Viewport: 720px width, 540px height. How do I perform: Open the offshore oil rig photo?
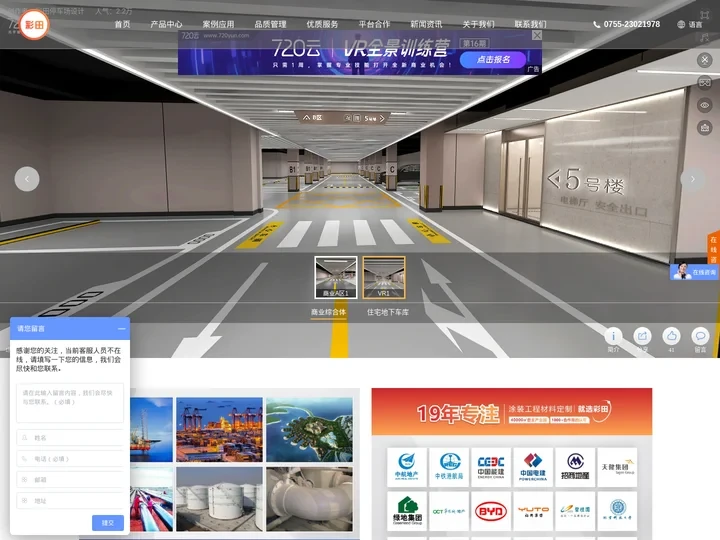point(152,430)
